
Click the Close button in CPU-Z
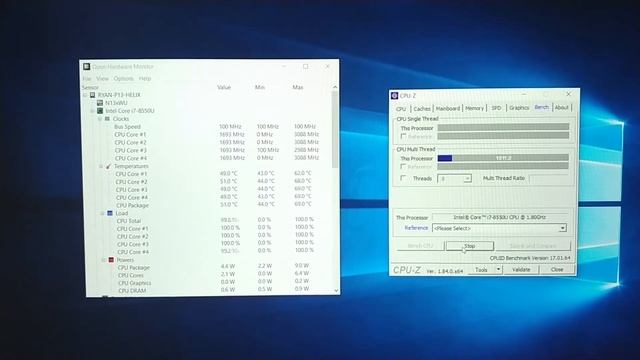[x=557, y=269]
